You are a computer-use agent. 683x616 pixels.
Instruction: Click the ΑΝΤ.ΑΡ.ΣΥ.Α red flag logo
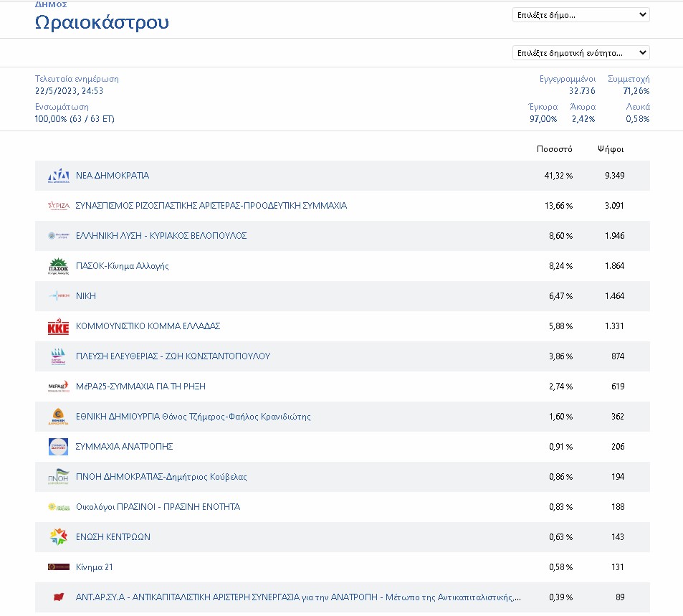coord(58,597)
